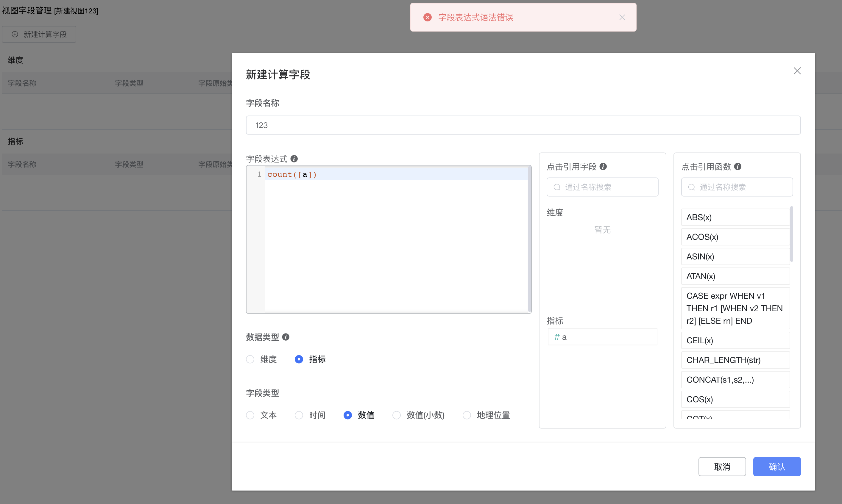Viewport: 842px width, 504px height.
Task: Click the 确认 button
Action: click(x=777, y=467)
